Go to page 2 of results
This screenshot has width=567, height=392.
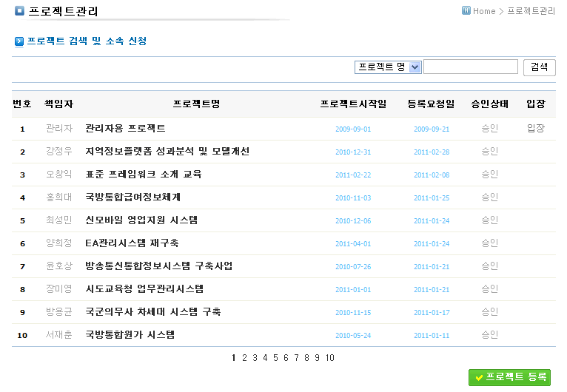(244, 358)
